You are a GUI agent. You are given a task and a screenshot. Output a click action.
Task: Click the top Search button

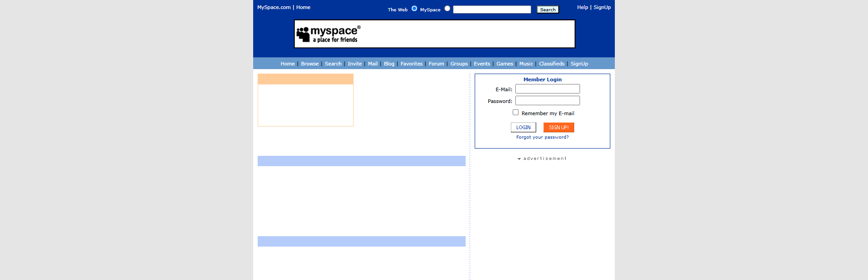(x=547, y=9)
